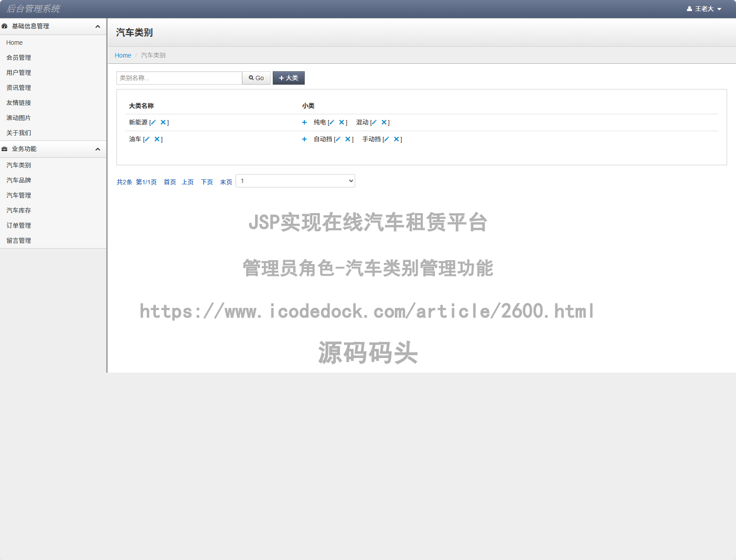
Task: Click the Go search button
Action: [256, 78]
